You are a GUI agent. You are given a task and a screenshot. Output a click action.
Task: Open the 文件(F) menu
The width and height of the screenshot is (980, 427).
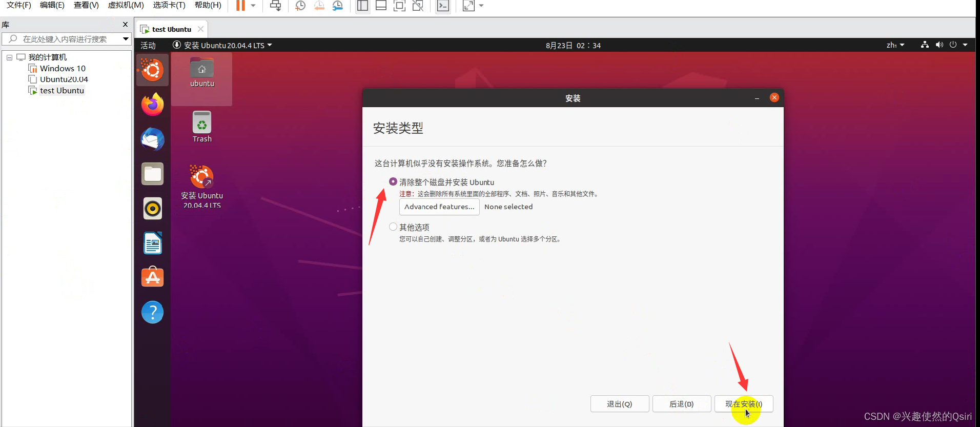pyautogui.click(x=19, y=5)
